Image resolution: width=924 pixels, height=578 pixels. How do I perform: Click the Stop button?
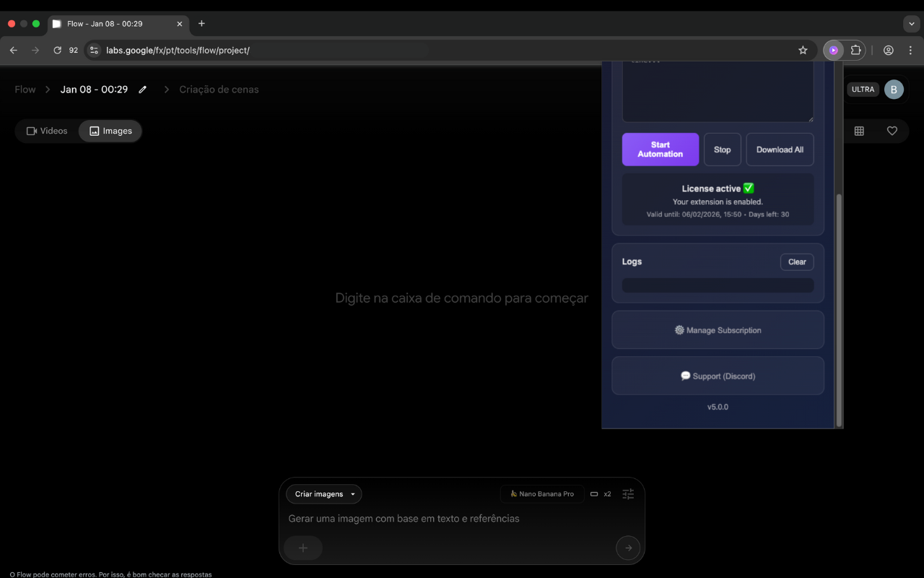click(x=723, y=150)
